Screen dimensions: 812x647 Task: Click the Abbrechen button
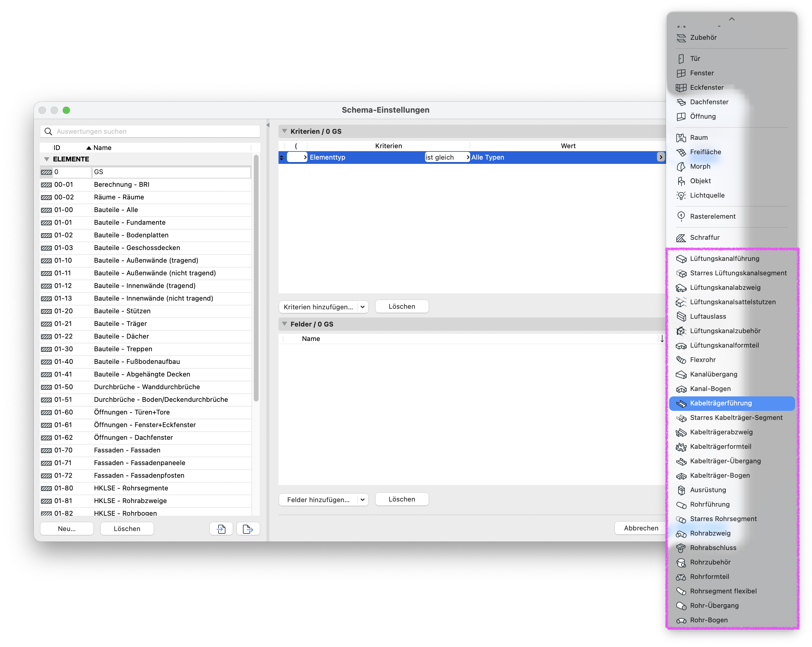[641, 528]
